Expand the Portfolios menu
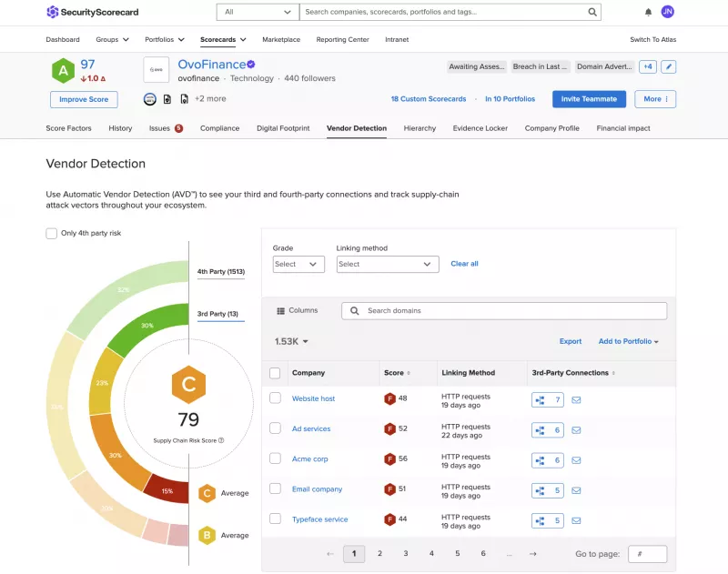728x574 pixels. pyautogui.click(x=165, y=39)
